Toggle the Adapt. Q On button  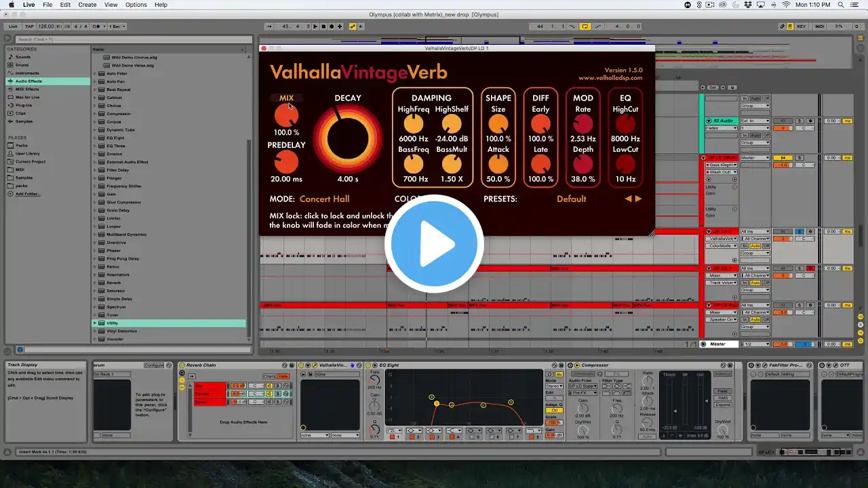point(554,410)
